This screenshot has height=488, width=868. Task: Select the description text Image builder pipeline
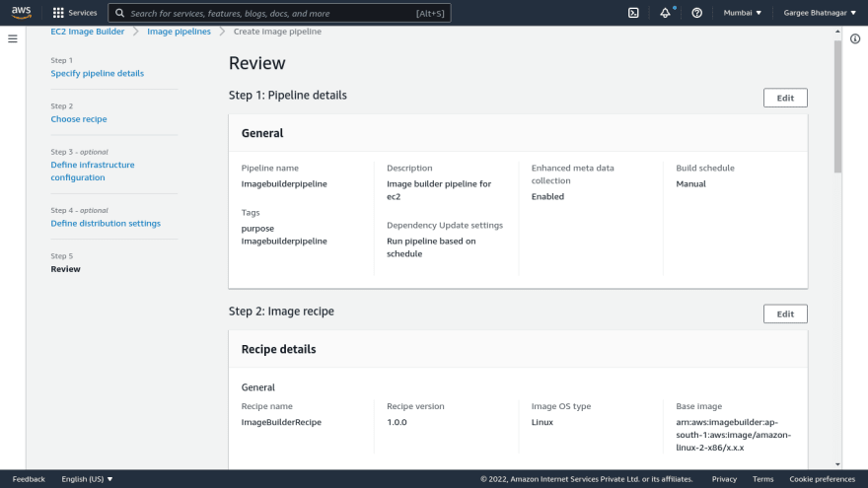439,189
